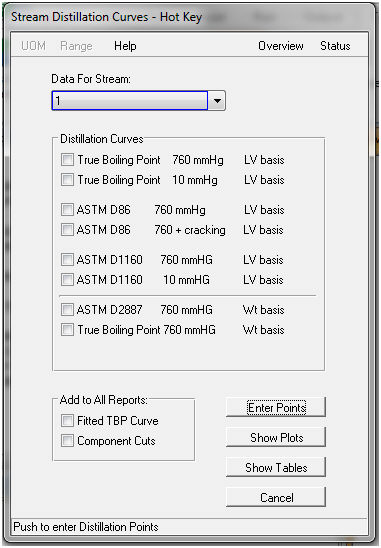Open the Range menu
The image size is (381, 548).
tap(76, 46)
